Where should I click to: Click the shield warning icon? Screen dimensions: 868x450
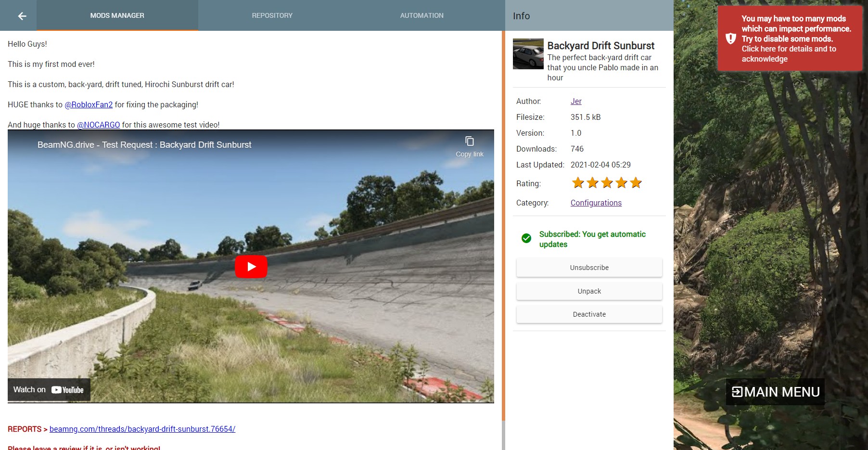[x=731, y=39]
